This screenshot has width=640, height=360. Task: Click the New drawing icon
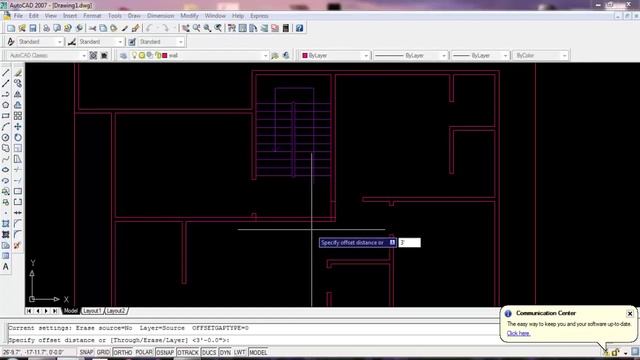tap(11, 28)
